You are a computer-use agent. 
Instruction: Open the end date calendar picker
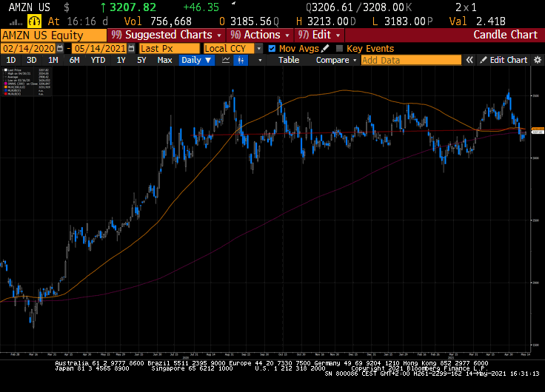[131, 48]
